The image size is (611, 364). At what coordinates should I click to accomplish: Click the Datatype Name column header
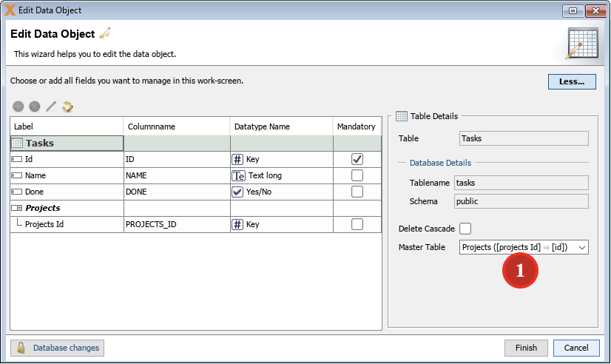[281, 127]
